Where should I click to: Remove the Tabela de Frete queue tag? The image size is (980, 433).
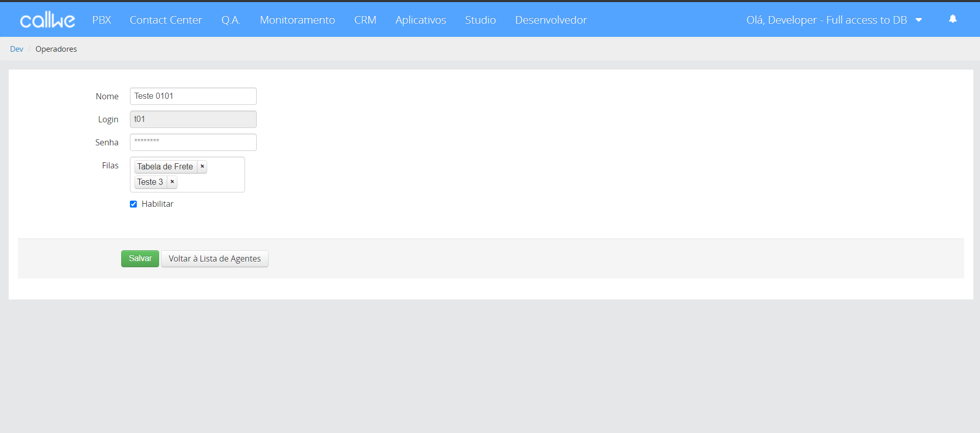point(202,166)
